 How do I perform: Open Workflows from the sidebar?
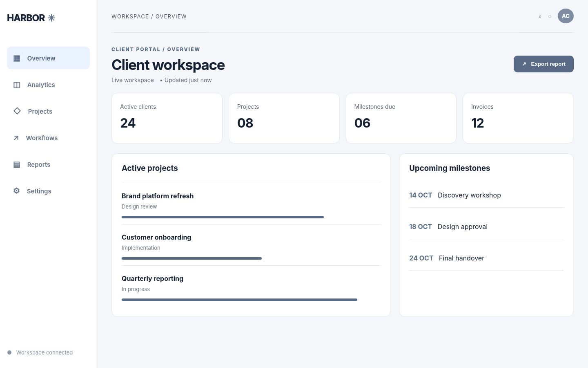click(48, 138)
